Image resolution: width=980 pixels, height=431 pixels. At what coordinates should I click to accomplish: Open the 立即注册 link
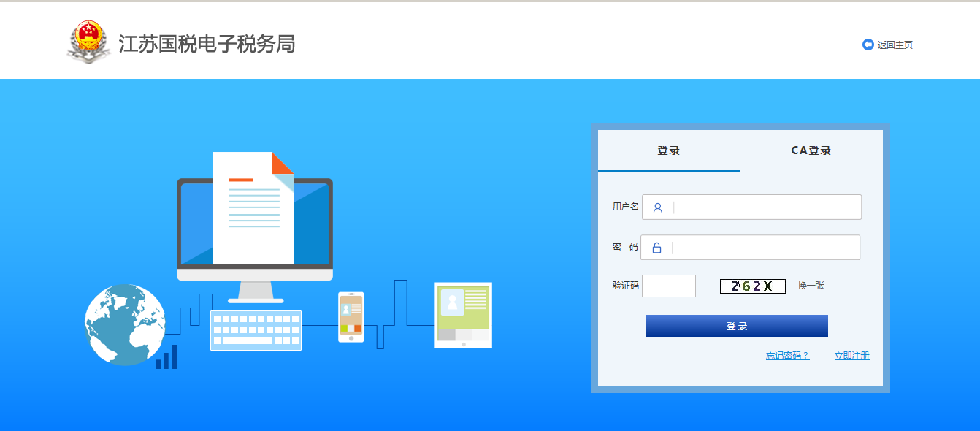[852, 356]
